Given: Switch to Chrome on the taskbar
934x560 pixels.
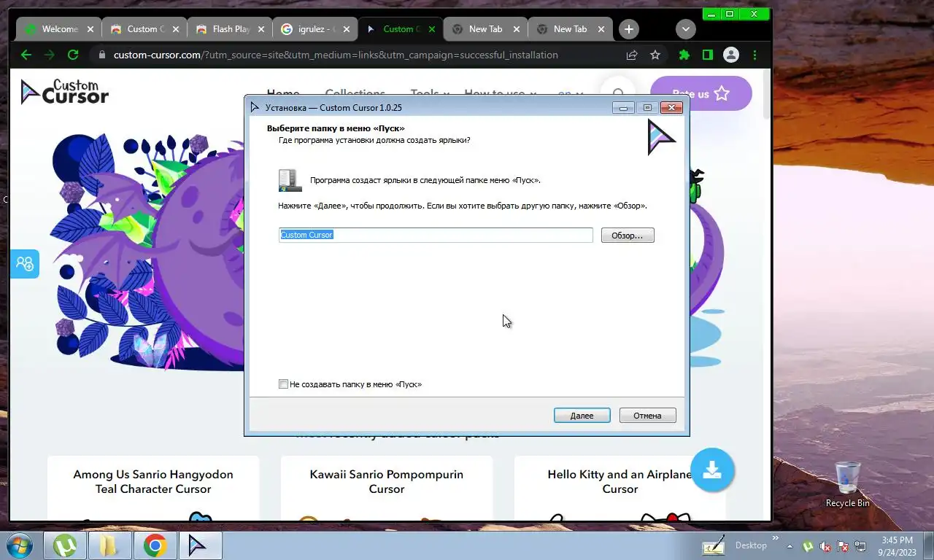Looking at the screenshot, I should point(155,545).
